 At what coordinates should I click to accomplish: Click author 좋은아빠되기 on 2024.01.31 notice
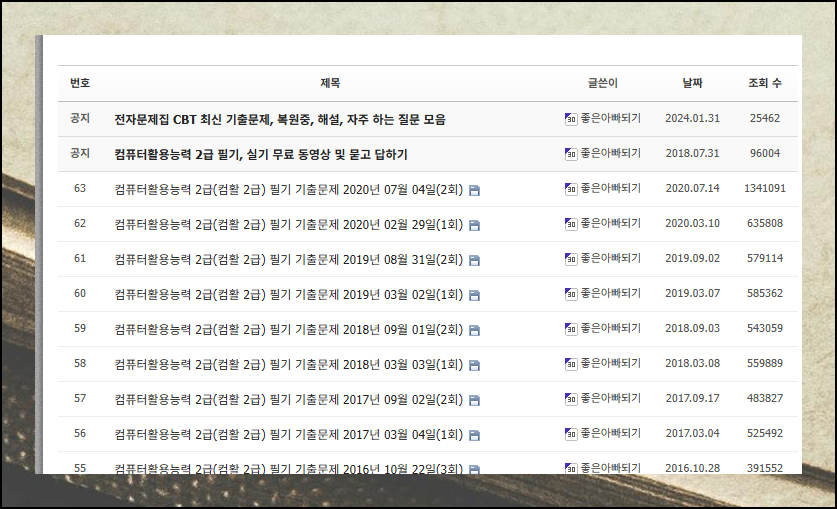coord(611,118)
